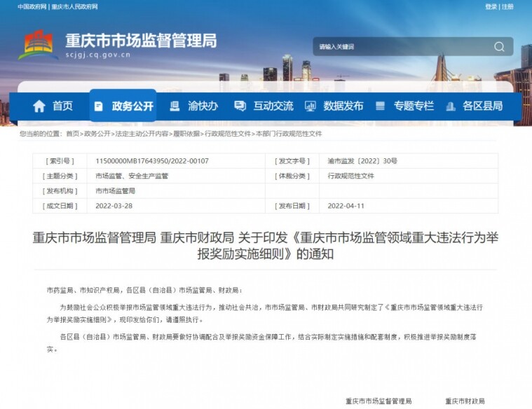The image size is (532, 409).
Task: Follow the 重庆市人民政府网 top link
Action: (74, 7)
